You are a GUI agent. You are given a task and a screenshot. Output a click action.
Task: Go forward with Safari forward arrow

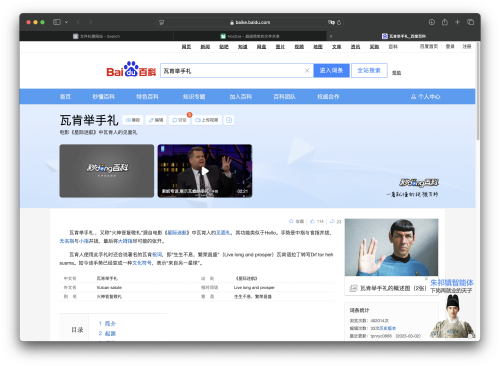91,22
